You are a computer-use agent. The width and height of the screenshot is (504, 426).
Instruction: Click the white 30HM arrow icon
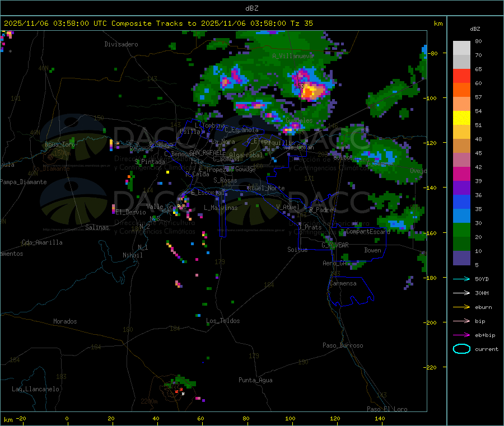(x=461, y=293)
